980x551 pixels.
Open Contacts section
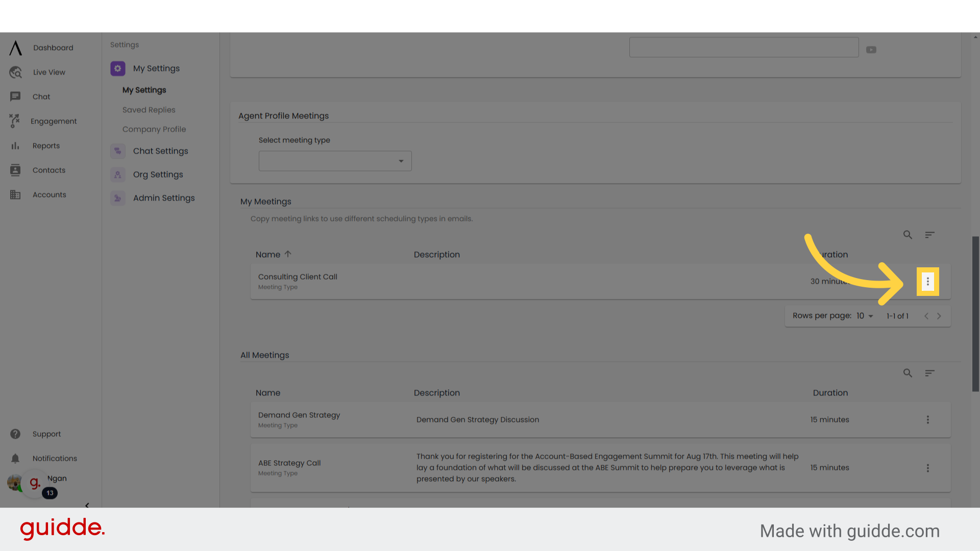coord(49,170)
